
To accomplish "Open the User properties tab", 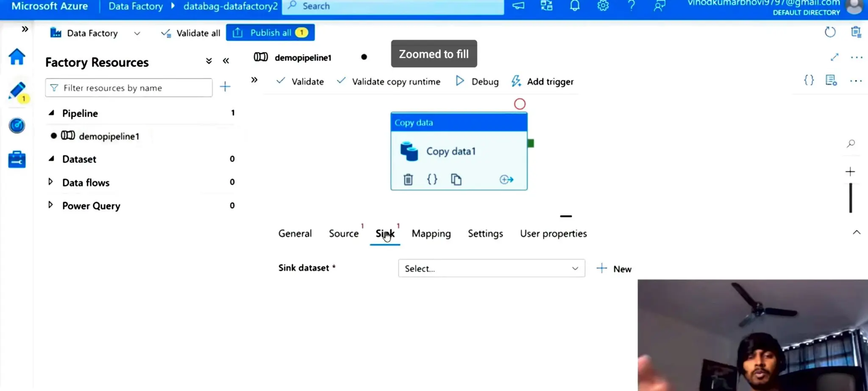I will point(554,233).
